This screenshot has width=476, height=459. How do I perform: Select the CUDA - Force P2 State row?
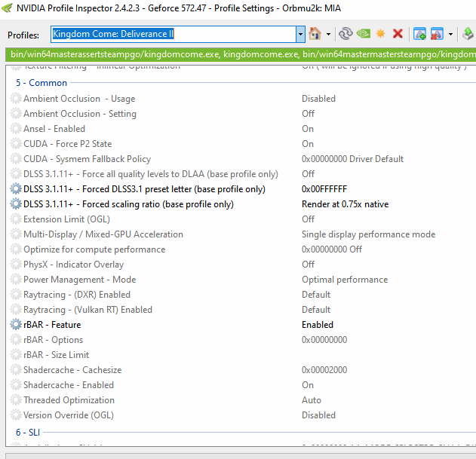tap(241, 144)
